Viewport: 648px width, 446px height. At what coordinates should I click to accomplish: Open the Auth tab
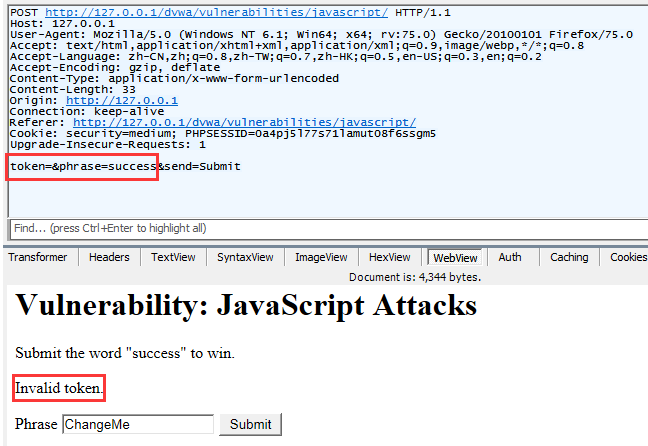[x=510, y=257]
